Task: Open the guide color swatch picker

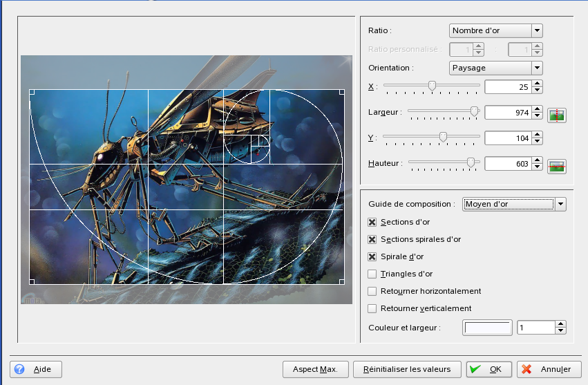Action: click(x=487, y=328)
